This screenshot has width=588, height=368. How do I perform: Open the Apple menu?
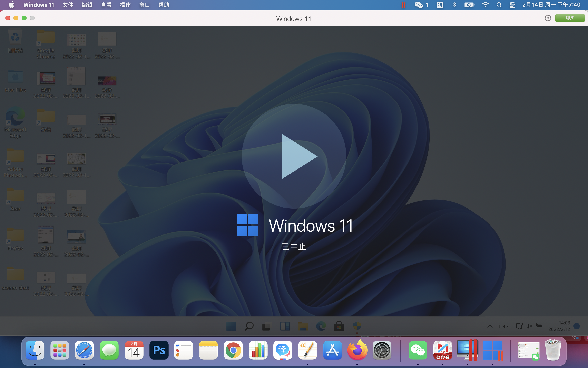12,5
